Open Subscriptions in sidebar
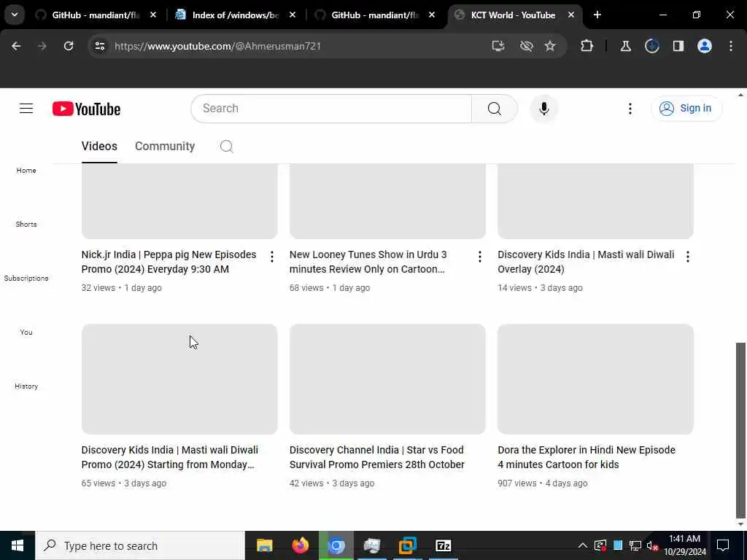 tap(26, 278)
